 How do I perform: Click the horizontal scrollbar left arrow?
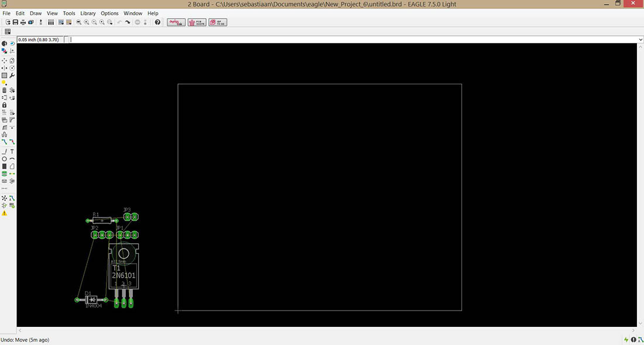(x=20, y=330)
